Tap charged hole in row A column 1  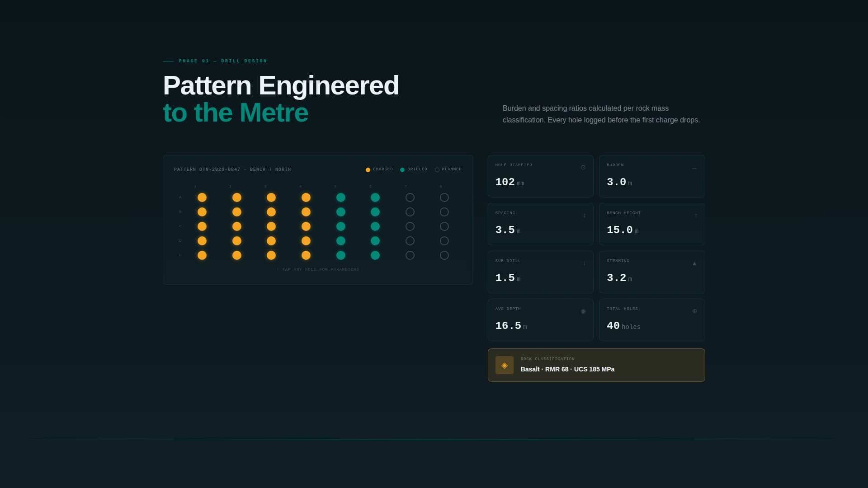pyautogui.click(x=202, y=197)
